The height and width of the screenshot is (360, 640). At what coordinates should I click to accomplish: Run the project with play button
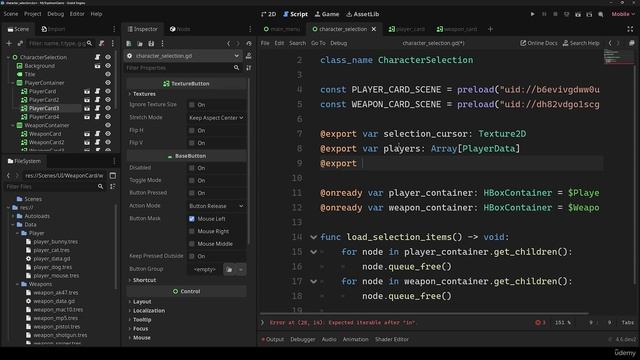click(532, 14)
